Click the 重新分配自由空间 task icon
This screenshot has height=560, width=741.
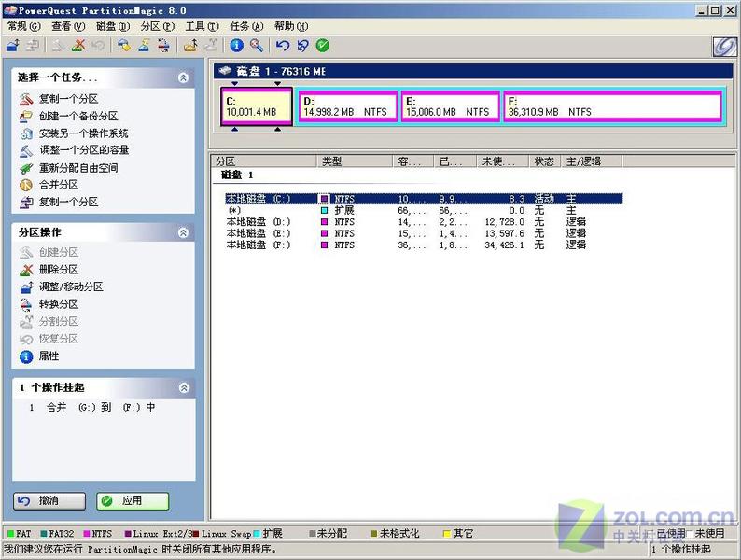pyautogui.click(x=26, y=168)
